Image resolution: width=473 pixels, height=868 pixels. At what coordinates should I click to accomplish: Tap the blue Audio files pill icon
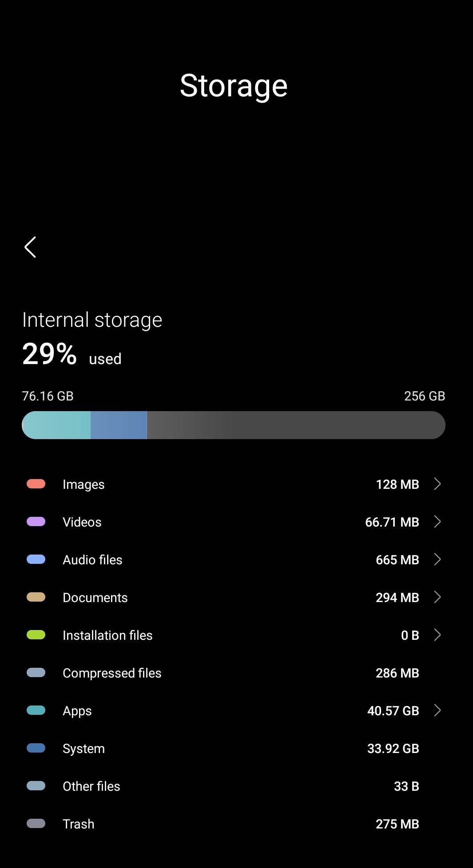tap(36, 559)
